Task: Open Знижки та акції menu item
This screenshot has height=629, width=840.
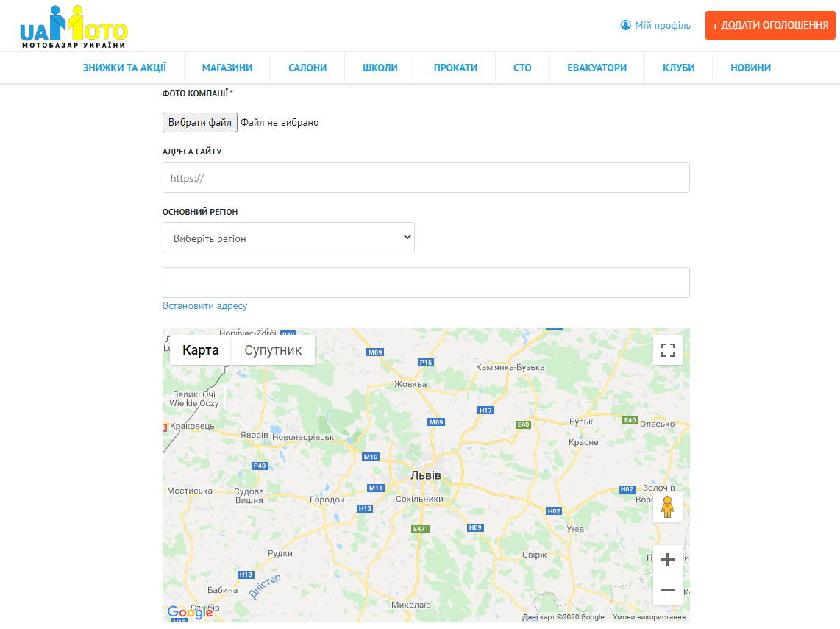Action: point(124,68)
